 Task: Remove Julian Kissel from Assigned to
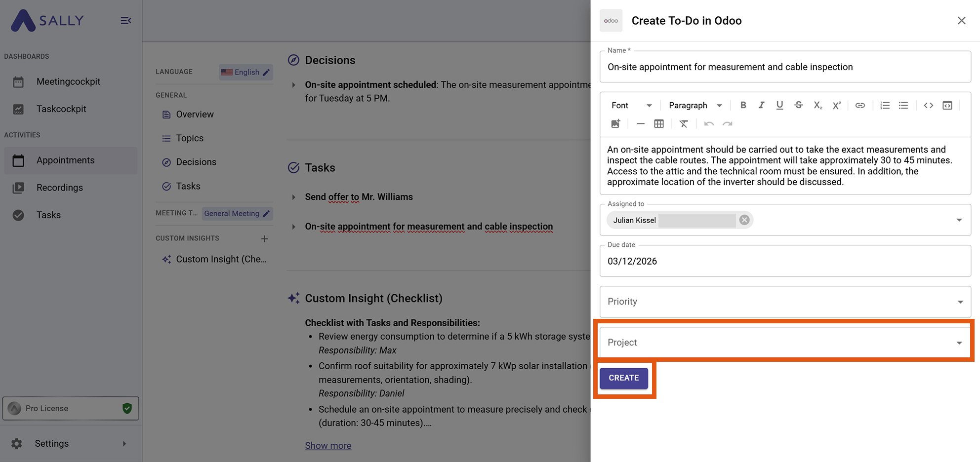tap(744, 220)
